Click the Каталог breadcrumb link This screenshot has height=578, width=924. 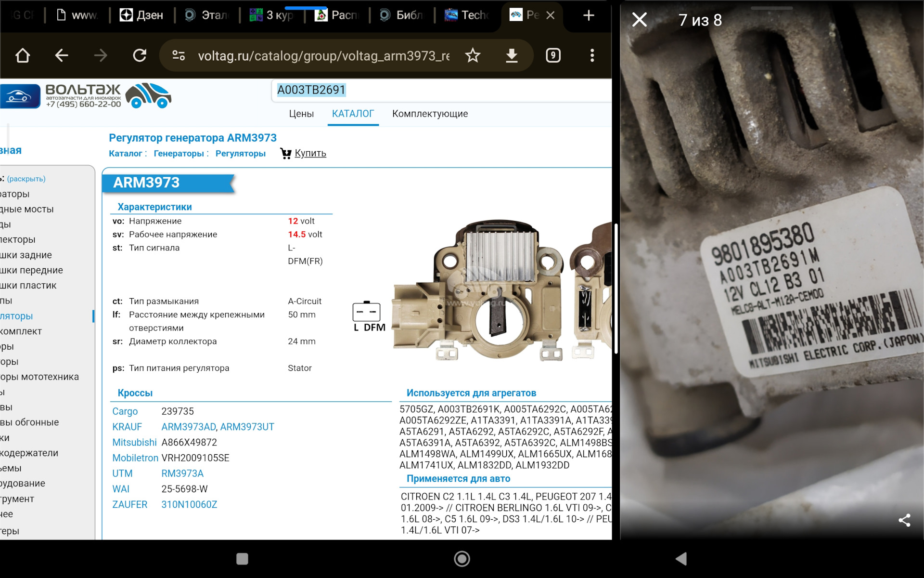pos(125,153)
